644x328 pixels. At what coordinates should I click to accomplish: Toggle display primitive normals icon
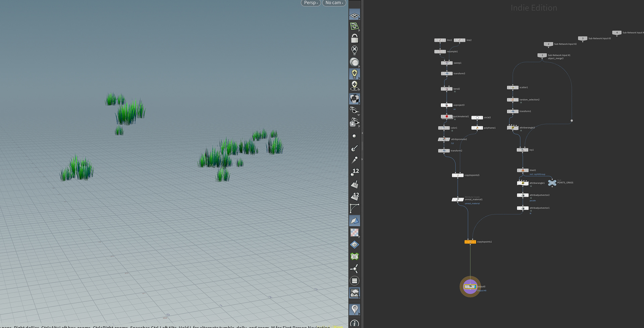click(x=355, y=184)
